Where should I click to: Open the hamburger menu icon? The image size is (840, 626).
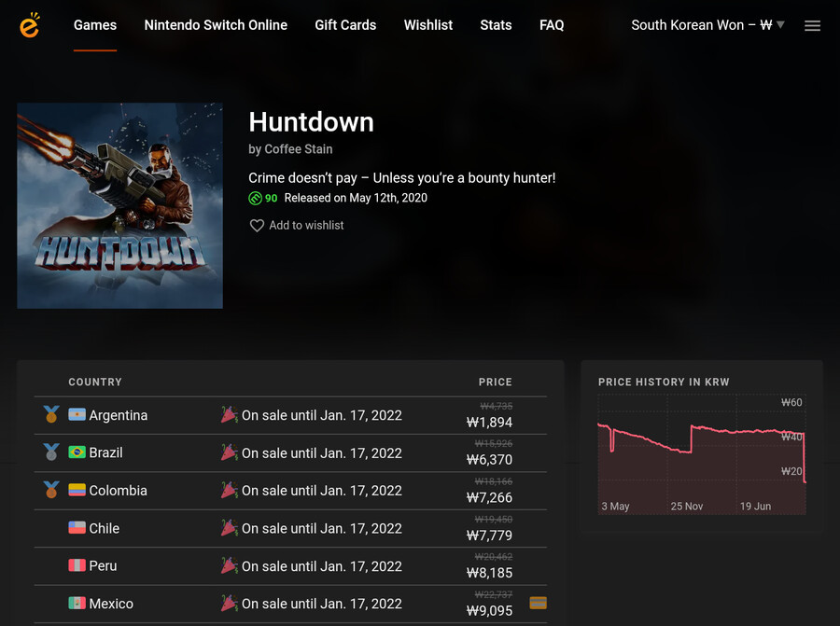[812, 26]
